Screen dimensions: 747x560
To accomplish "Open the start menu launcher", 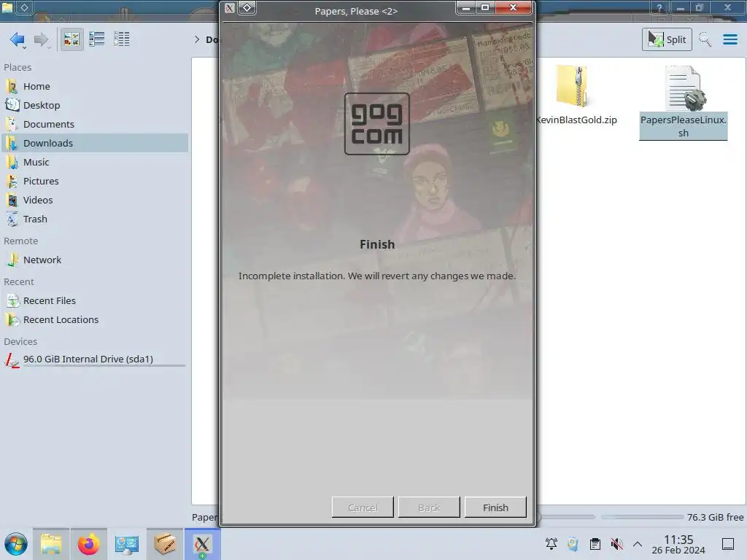I will [16, 544].
